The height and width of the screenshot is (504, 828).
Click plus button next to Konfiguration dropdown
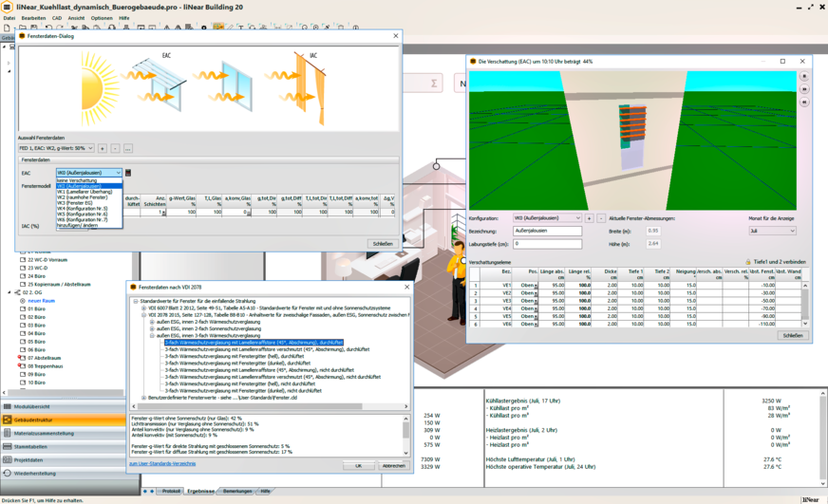pyautogui.click(x=590, y=218)
